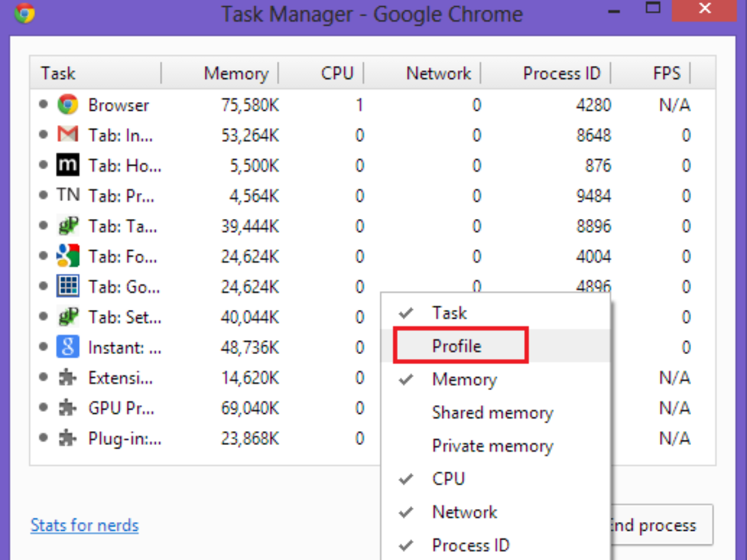
Task: Sort by the CPU column header
Action: [321, 73]
